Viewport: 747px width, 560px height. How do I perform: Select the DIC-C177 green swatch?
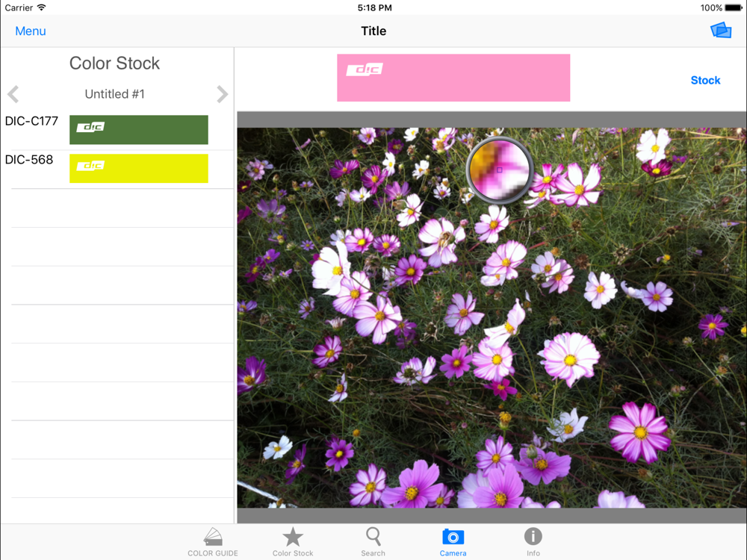(139, 129)
